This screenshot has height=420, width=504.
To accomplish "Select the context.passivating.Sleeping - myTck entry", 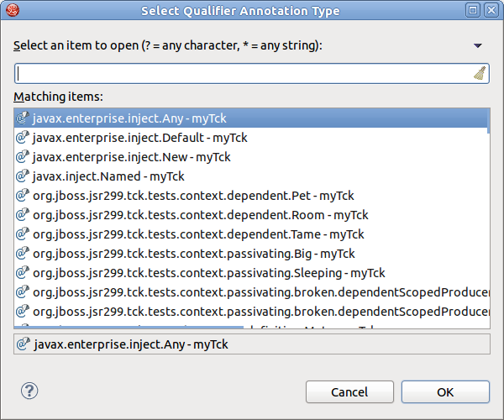I will click(x=208, y=273).
